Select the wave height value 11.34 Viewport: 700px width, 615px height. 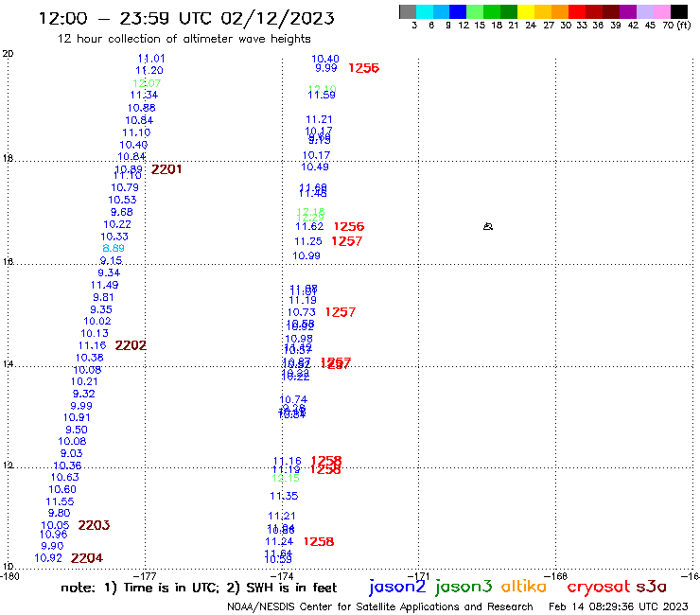point(144,95)
